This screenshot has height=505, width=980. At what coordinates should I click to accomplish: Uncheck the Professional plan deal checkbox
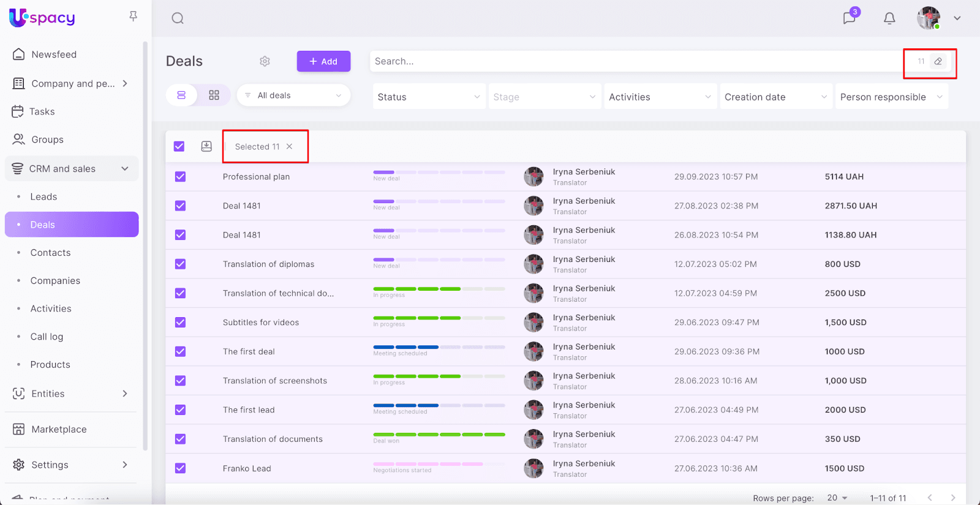pyautogui.click(x=180, y=177)
